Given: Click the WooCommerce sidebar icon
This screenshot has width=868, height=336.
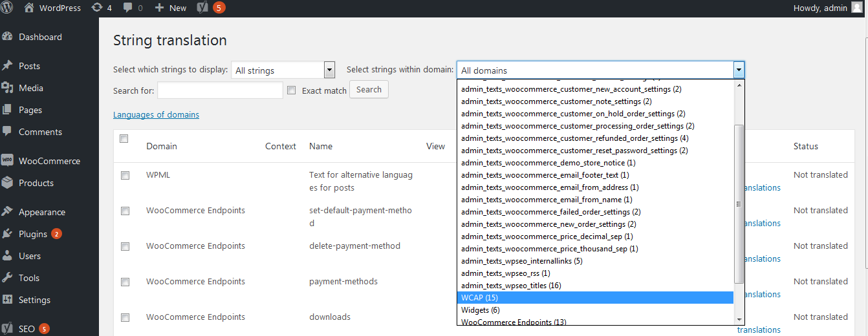Looking at the screenshot, I should click(8, 161).
